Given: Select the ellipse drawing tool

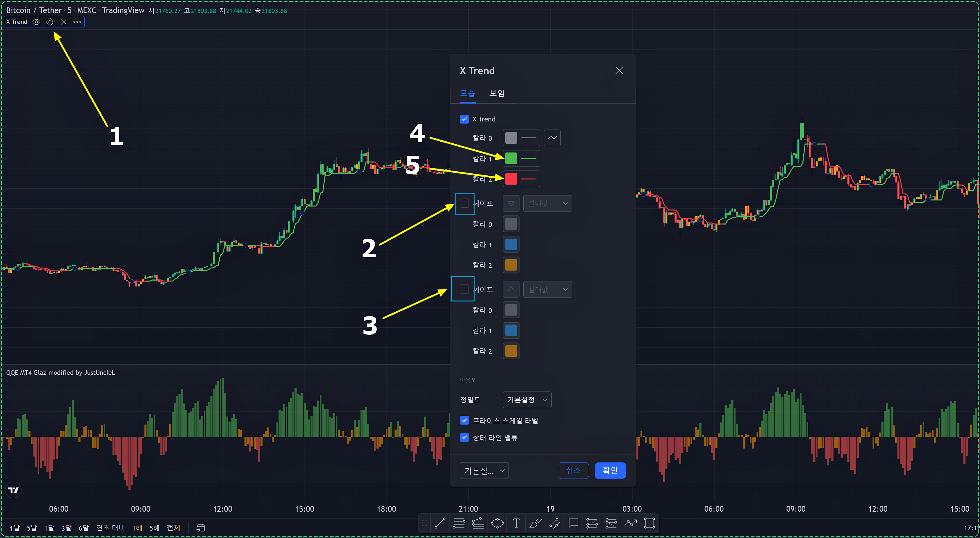Looking at the screenshot, I should coord(497,523).
